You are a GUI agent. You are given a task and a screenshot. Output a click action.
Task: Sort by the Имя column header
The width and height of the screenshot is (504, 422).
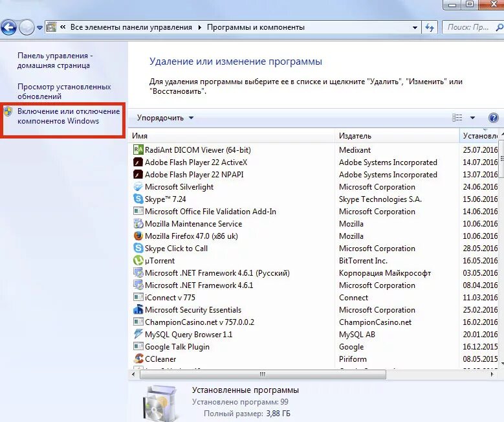click(x=232, y=136)
